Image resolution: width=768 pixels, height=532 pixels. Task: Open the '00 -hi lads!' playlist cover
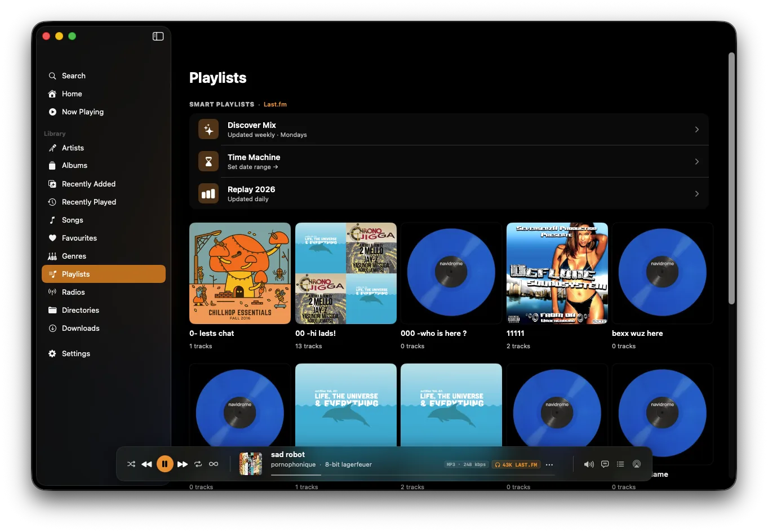(346, 273)
